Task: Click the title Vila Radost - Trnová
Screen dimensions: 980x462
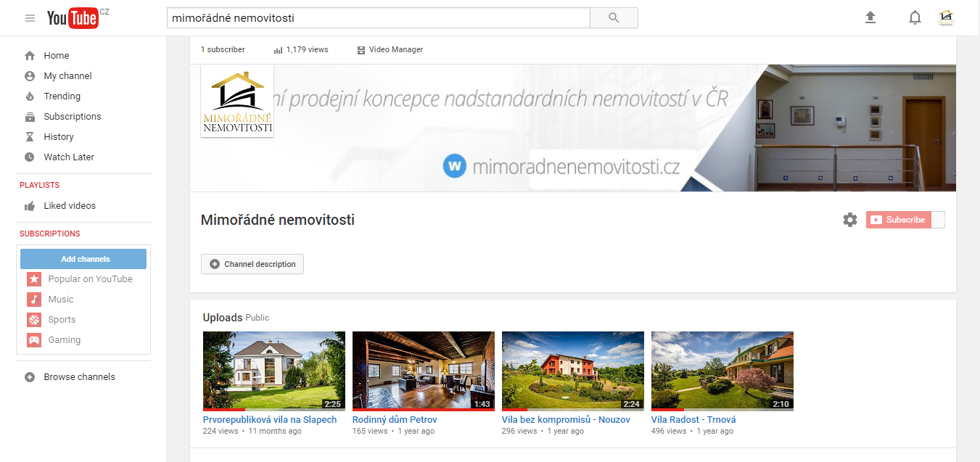Action: pyautogui.click(x=693, y=420)
